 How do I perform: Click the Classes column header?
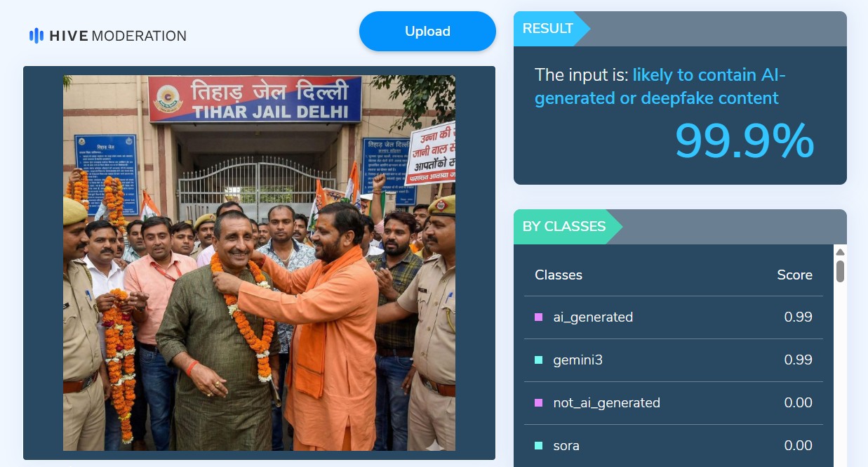pyautogui.click(x=559, y=275)
